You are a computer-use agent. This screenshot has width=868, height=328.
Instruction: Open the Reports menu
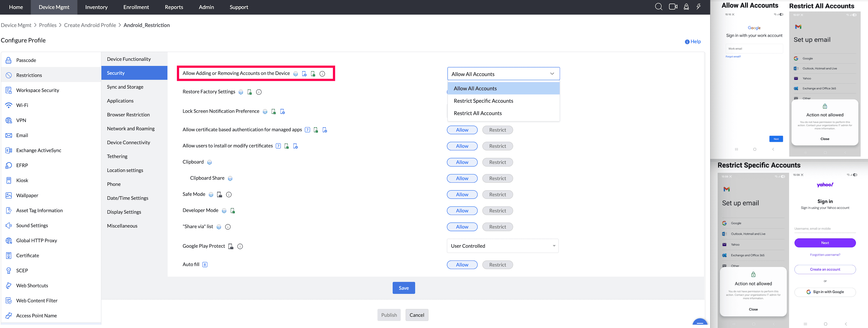point(174,7)
